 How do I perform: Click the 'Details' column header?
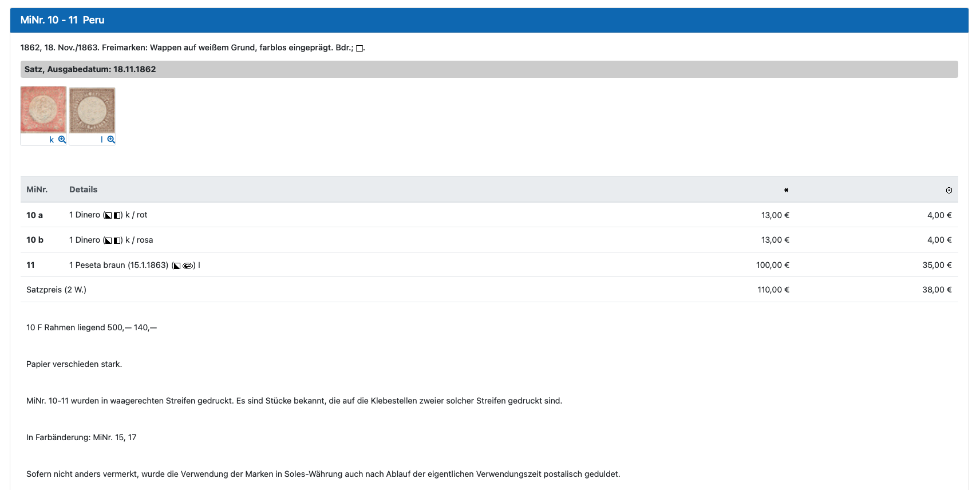coord(83,189)
